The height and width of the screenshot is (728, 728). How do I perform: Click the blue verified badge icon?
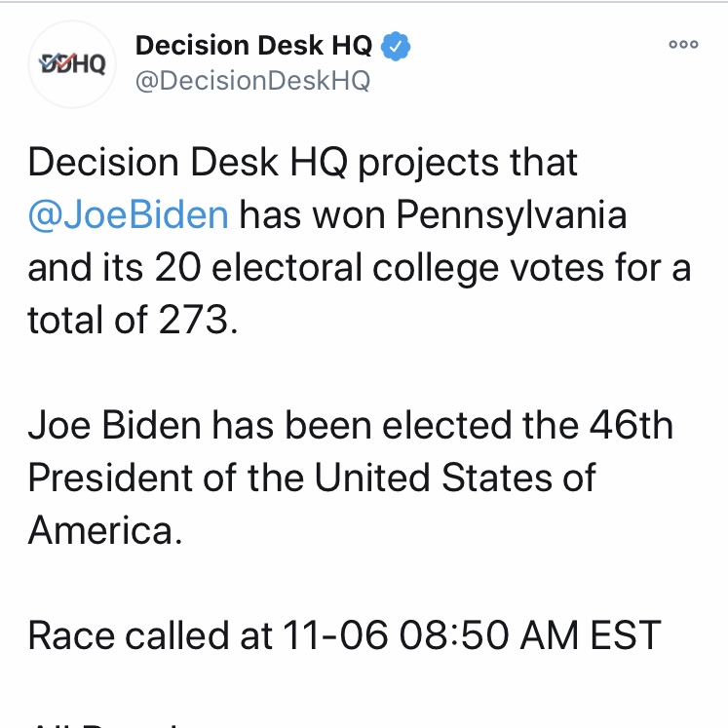tap(395, 45)
